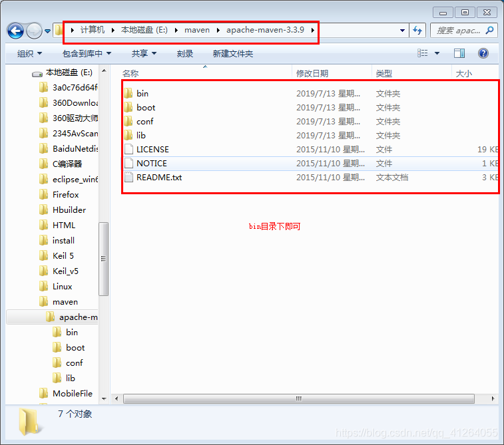Go back using the Back arrow button
The image size is (504, 445).
(15, 31)
